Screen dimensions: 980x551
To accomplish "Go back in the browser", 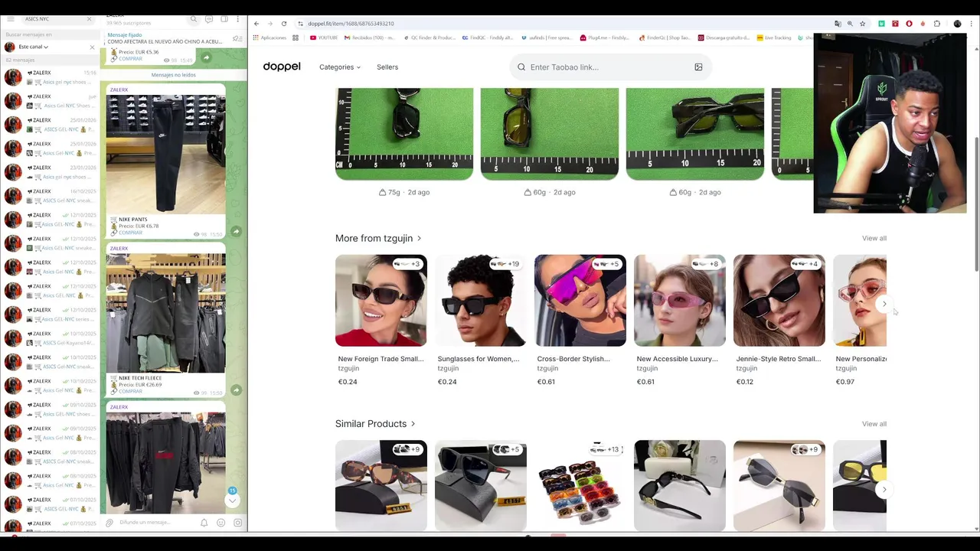I will click(256, 24).
